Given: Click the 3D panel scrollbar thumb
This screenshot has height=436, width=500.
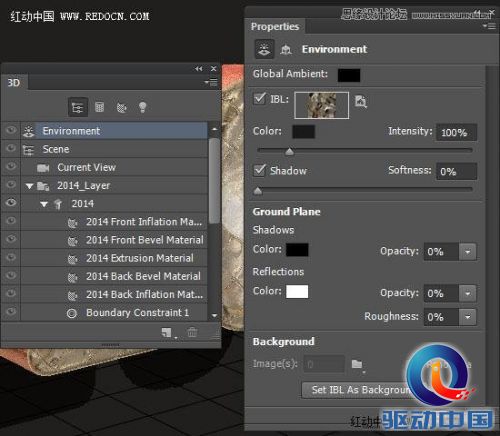Looking at the screenshot, I should pyautogui.click(x=214, y=180).
